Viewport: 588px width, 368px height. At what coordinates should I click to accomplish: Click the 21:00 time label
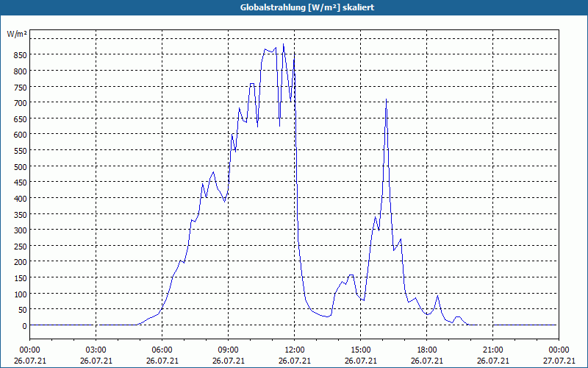[492, 350]
